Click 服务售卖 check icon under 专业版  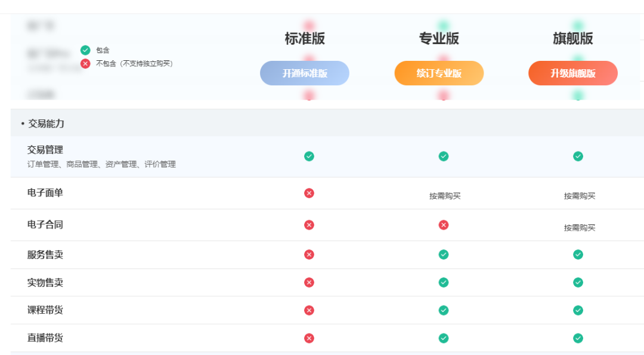(444, 255)
